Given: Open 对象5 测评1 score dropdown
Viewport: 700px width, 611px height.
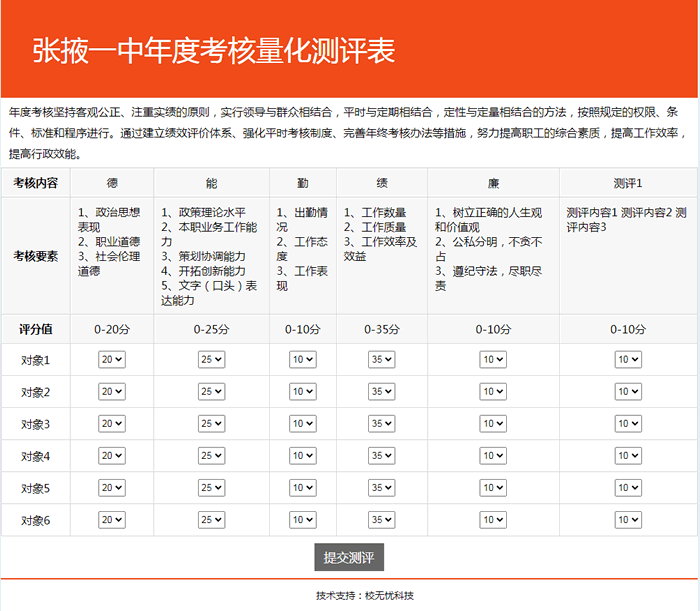Looking at the screenshot, I should click(627, 488).
